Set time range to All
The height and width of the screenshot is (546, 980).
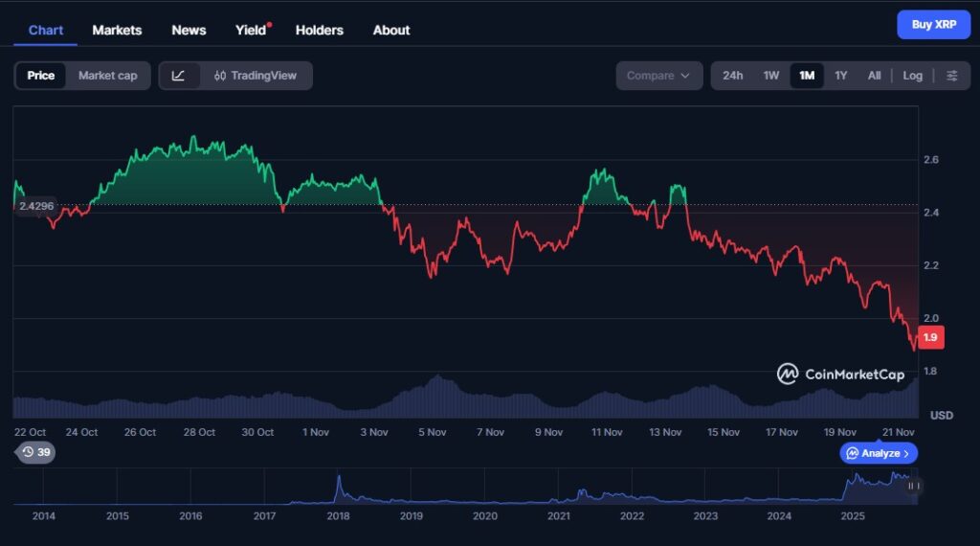[x=874, y=76]
